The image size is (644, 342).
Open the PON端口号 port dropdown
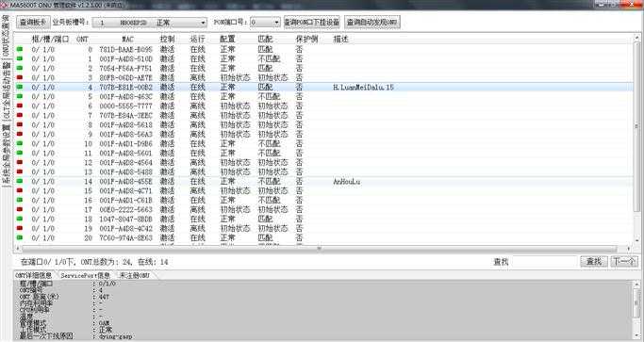265,23
